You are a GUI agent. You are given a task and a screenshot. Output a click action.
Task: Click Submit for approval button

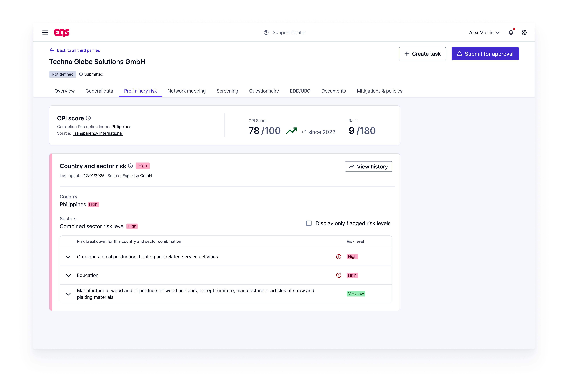[485, 54]
